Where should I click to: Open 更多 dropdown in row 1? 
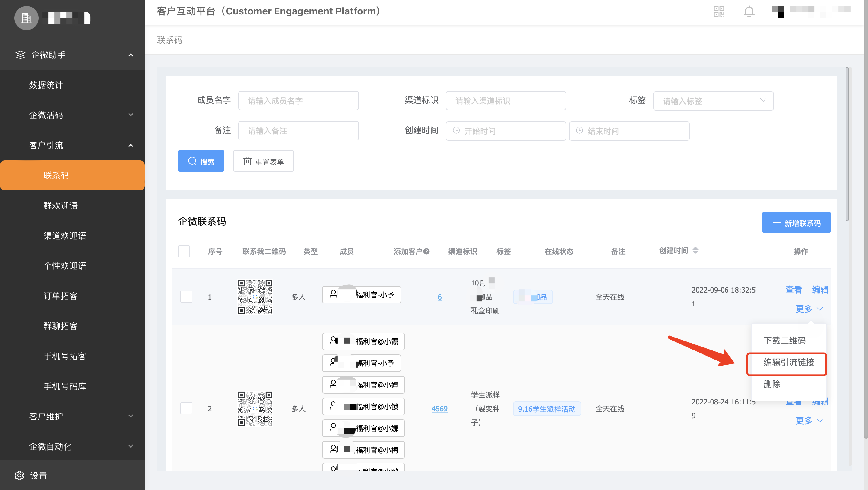(x=809, y=309)
